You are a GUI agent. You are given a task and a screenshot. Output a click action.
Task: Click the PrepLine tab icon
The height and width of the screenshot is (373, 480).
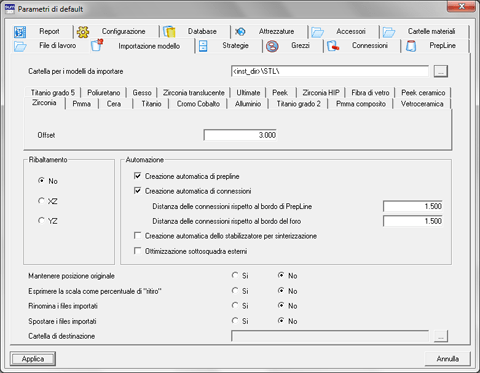pos(411,46)
